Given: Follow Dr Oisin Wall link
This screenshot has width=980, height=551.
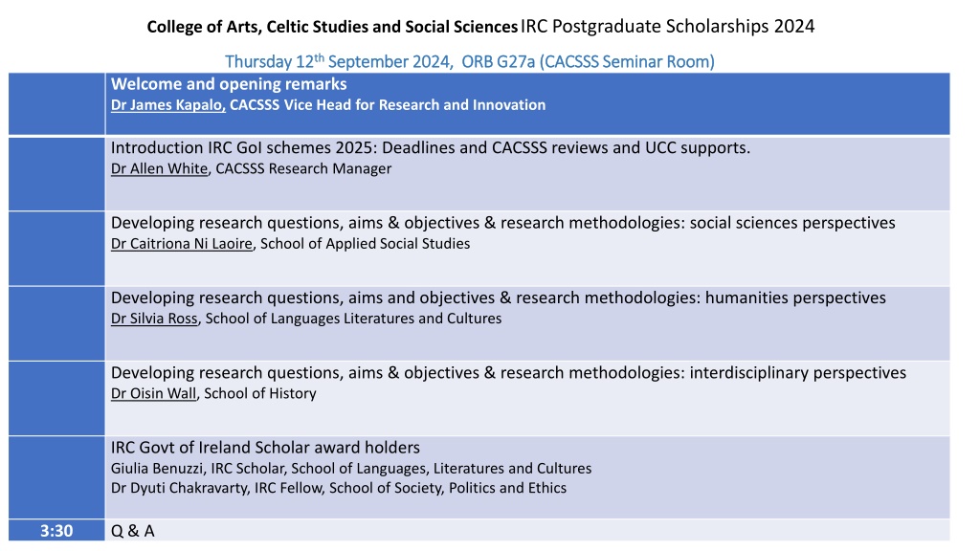Looking at the screenshot, I should pos(153,393).
